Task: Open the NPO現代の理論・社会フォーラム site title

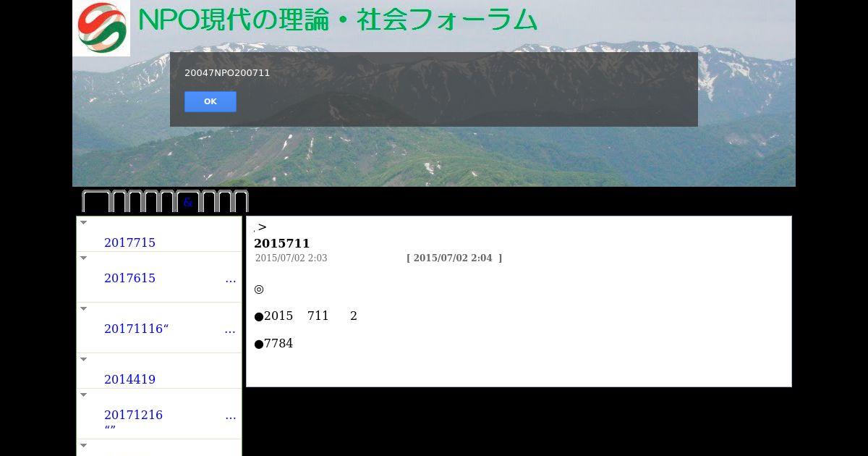Action: coord(337,20)
